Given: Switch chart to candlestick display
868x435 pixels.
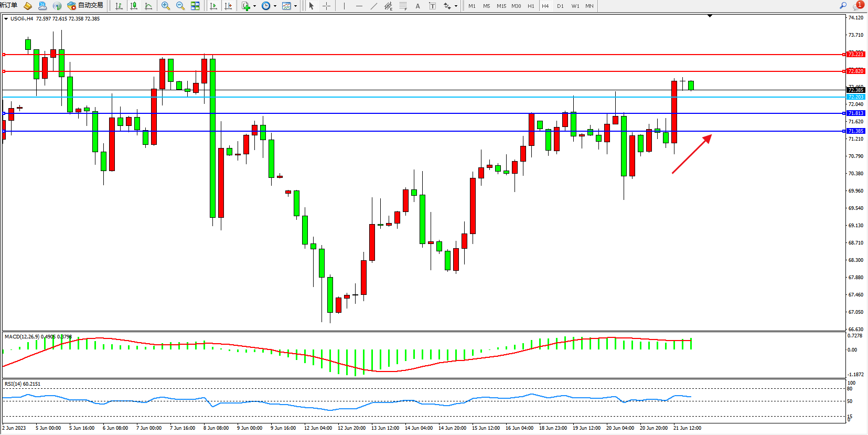Looking at the screenshot, I should [134, 6].
